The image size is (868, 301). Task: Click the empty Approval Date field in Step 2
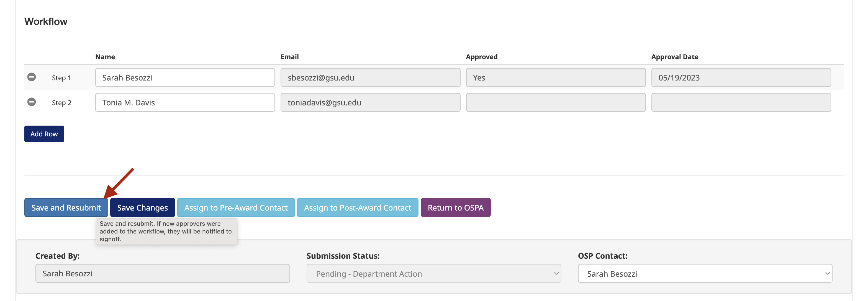tap(741, 103)
